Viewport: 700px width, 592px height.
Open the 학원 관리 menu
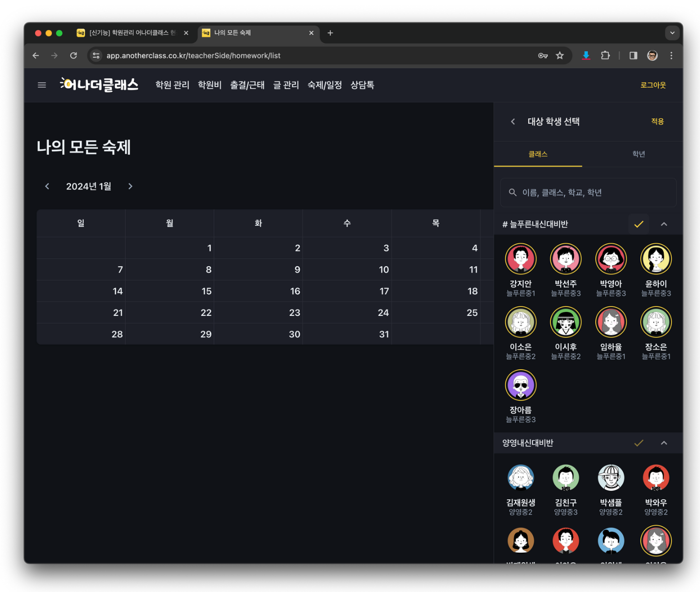coord(173,85)
